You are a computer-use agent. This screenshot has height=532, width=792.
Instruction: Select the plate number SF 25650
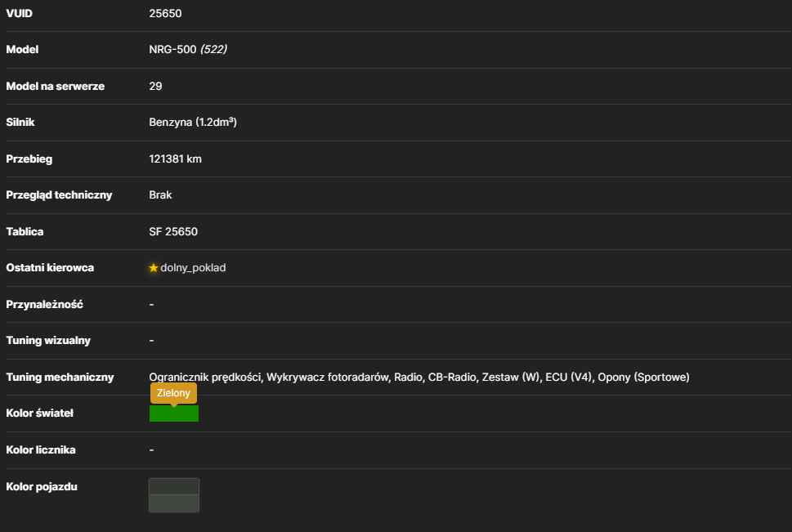pyautogui.click(x=173, y=232)
